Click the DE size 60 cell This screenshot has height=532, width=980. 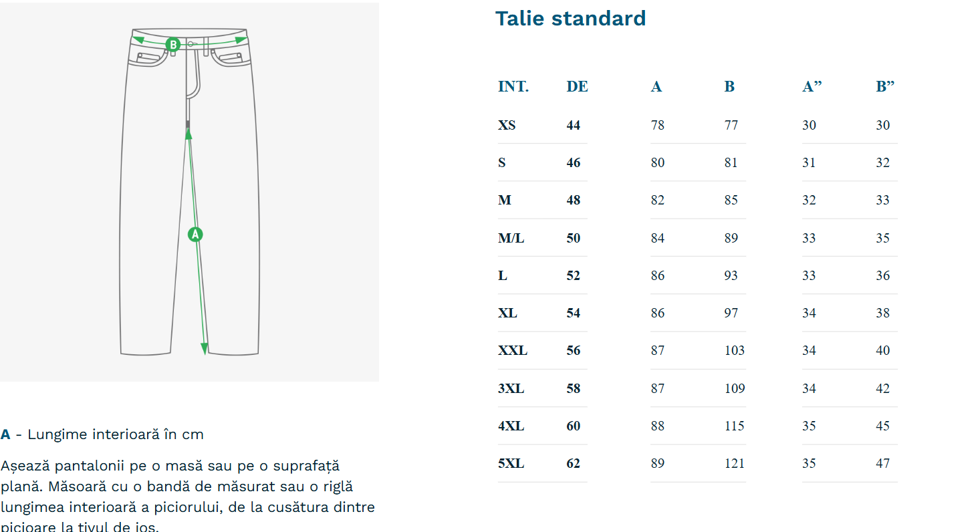(x=574, y=426)
